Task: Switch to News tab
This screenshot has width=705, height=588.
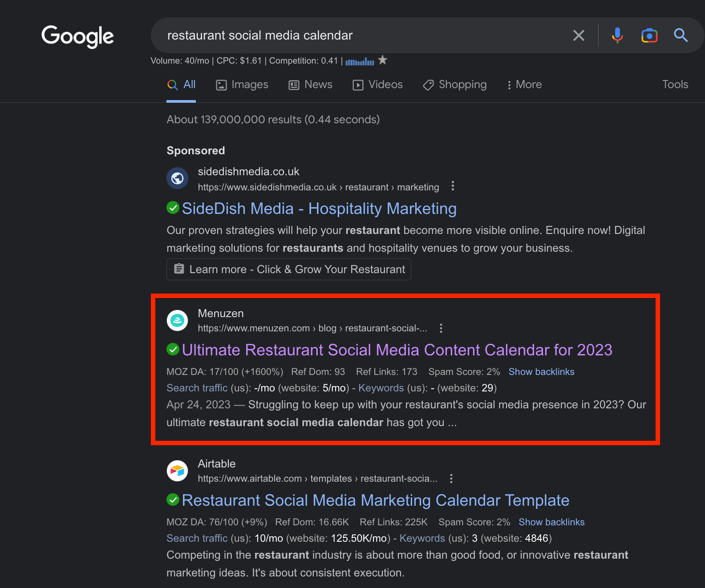Action: [311, 85]
